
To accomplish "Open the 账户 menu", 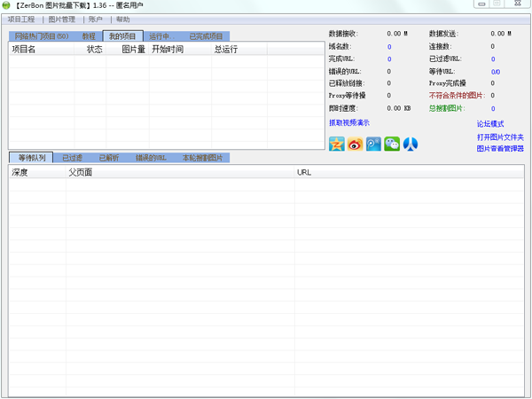I will [x=96, y=19].
